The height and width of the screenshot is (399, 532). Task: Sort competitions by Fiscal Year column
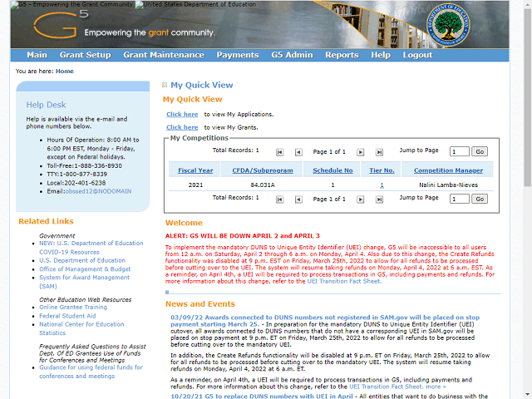(x=195, y=170)
